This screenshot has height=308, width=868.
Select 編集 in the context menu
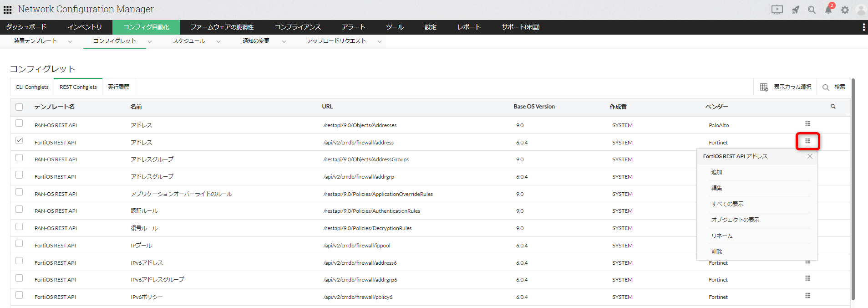pyautogui.click(x=717, y=188)
